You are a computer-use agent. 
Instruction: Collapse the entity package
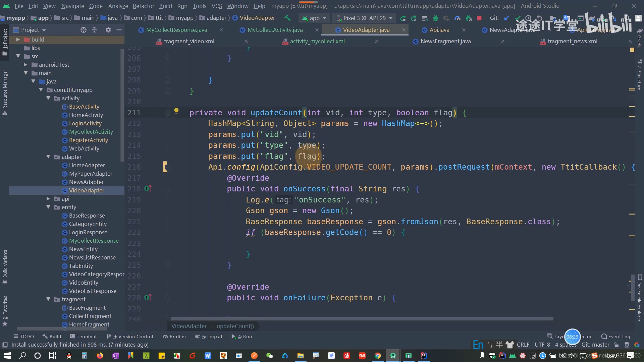(48, 207)
